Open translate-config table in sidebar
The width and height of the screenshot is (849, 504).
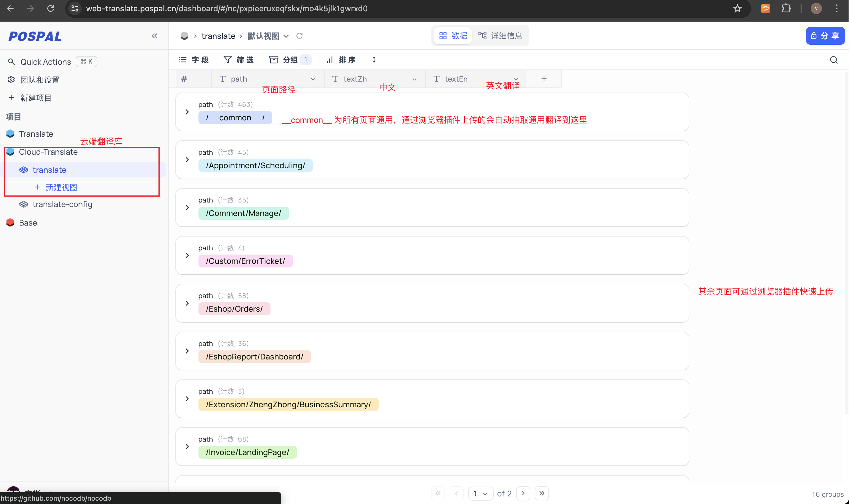point(62,204)
